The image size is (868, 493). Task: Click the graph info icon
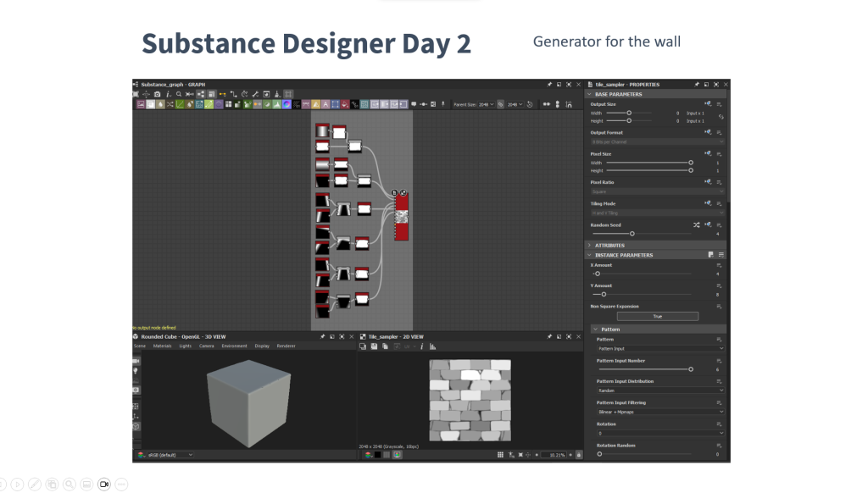pyautogui.click(x=168, y=94)
